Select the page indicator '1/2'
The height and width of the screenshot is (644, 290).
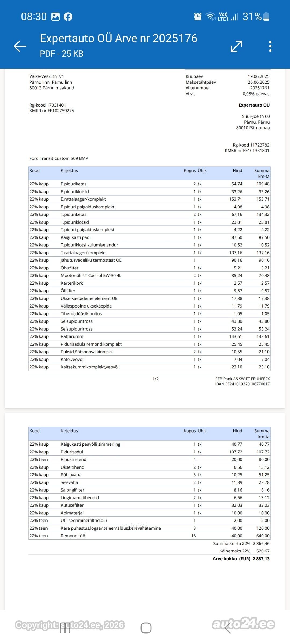coord(155,379)
